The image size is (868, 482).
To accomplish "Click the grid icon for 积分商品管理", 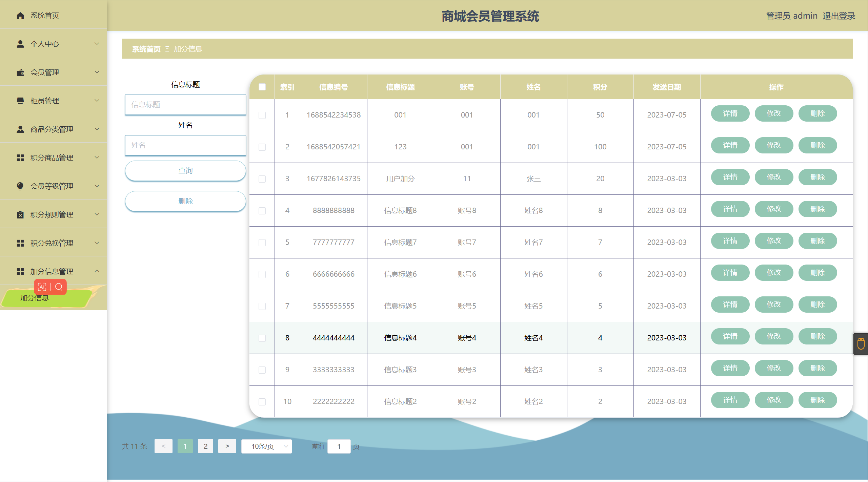I will pyautogui.click(x=20, y=158).
